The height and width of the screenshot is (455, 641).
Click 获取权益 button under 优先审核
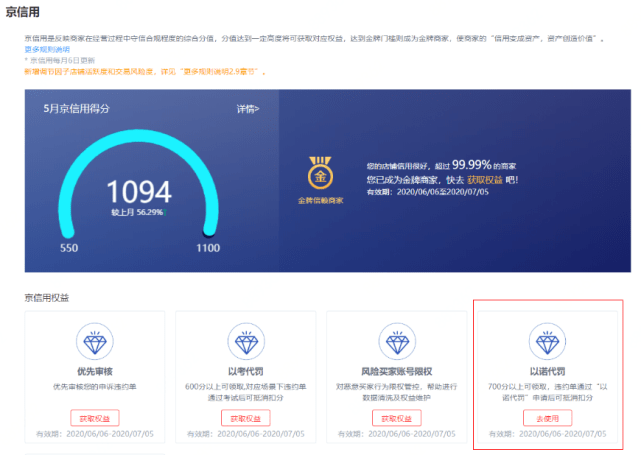[x=95, y=418]
